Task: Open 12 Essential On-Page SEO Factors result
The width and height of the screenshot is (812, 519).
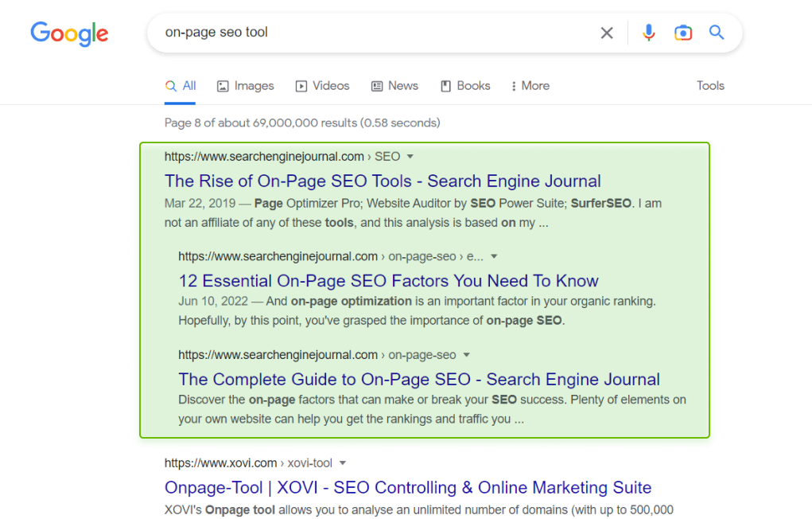Action: [x=388, y=281]
